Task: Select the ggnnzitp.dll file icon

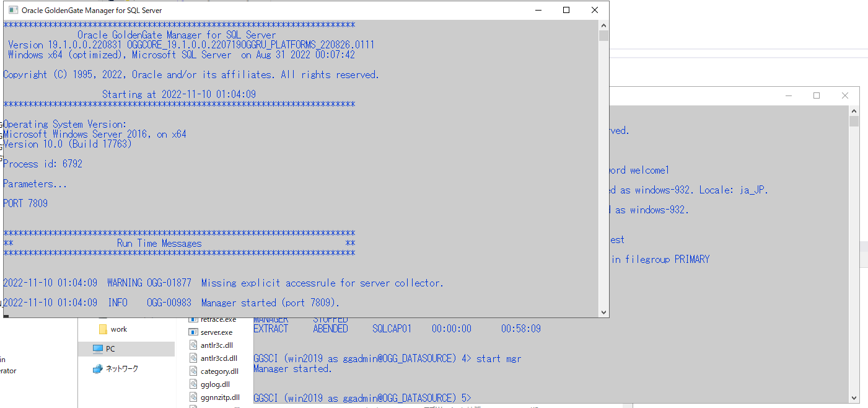Action: point(193,397)
